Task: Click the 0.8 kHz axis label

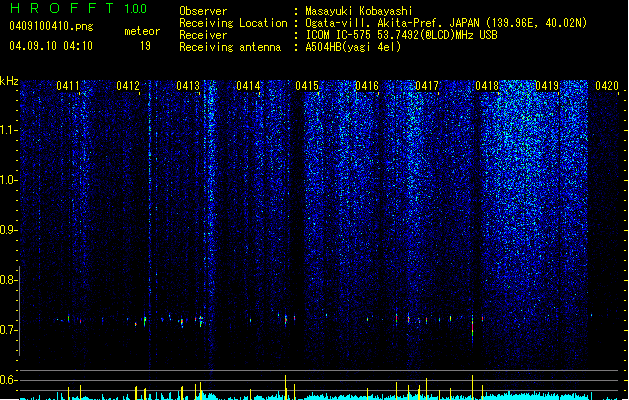Action: tap(8, 280)
